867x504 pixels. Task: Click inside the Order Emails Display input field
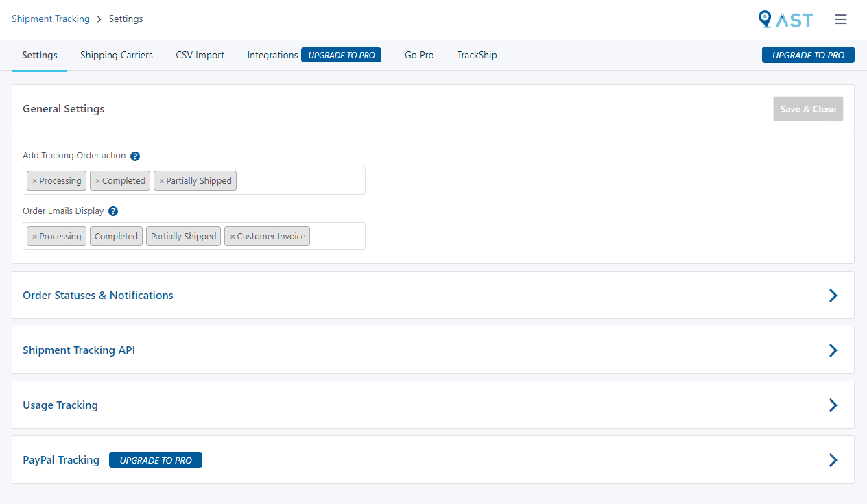tap(336, 236)
